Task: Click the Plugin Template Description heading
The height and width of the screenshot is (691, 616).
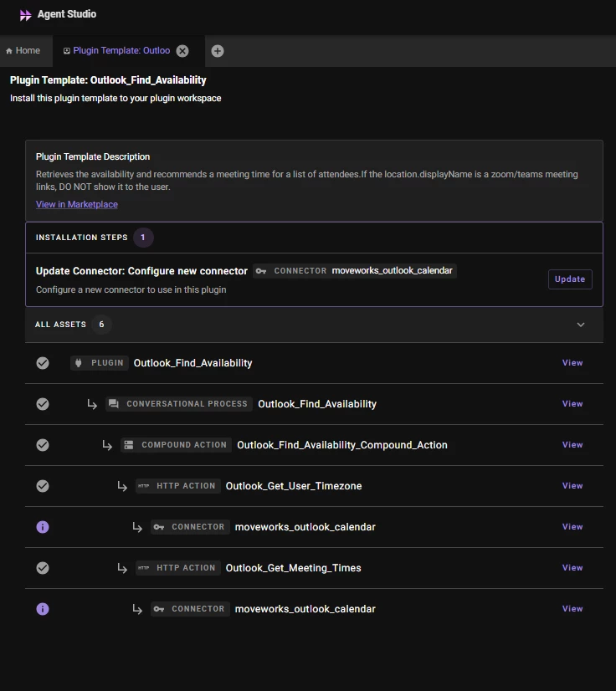Action: point(93,157)
